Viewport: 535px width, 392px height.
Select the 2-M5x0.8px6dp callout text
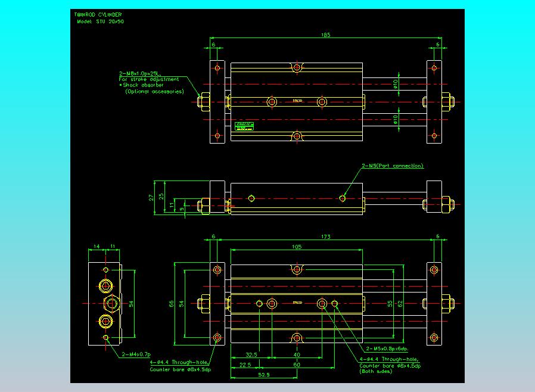pyautogui.click(x=387, y=349)
